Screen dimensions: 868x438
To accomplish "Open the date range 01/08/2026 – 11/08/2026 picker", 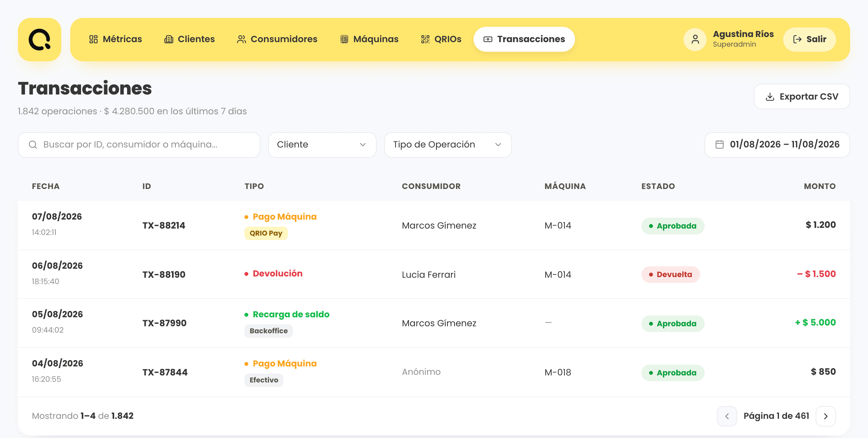I will pyautogui.click(x=777, y=145).
